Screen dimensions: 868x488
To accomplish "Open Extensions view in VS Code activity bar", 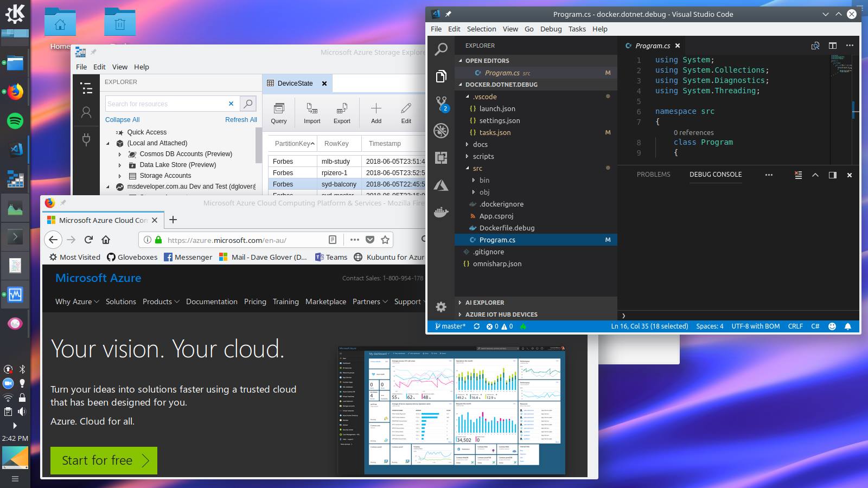I will click(x=441, y=158).
